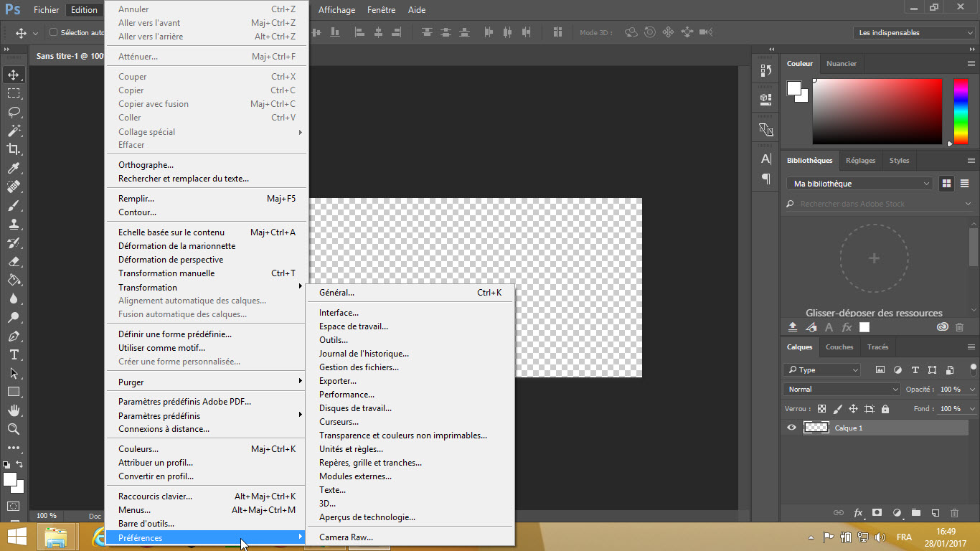Create a new layer
980x551 pixels.
[x=935, y=513]
